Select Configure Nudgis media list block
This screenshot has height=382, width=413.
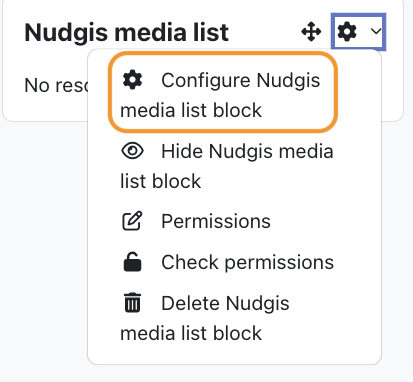223,95
